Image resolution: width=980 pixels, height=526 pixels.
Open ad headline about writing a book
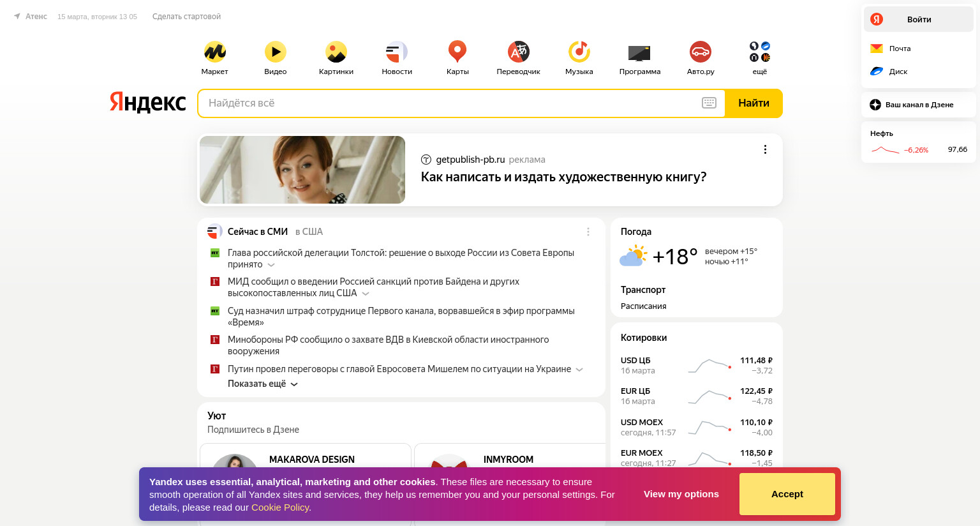[563, 177]
